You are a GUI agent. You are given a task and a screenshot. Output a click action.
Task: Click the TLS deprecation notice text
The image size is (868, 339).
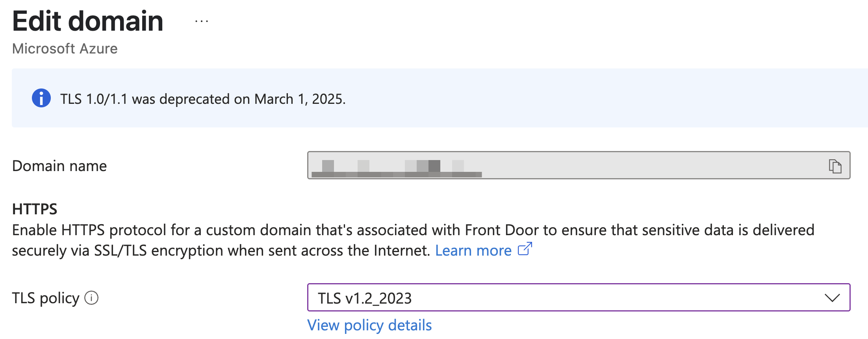click(203, 99)
